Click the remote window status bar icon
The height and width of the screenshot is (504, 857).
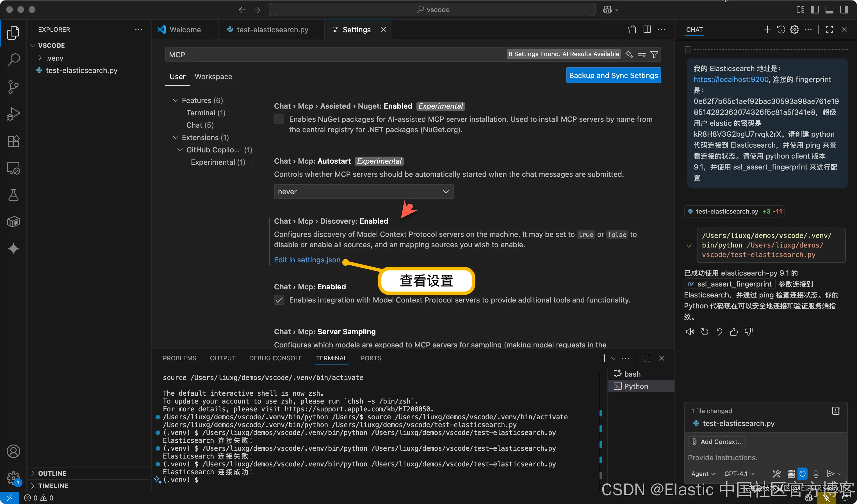[x=9, y=498]
